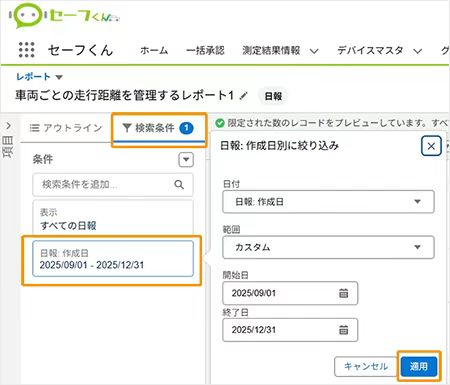Image resolution: width=450 pixels, height=385 pixels.
Task: Open 測定結果情報 tab
Action: pos(271,50)
